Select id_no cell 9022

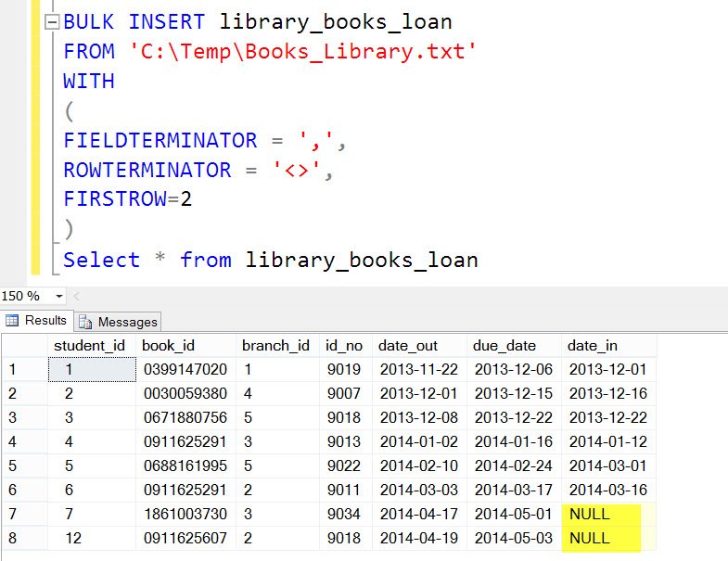[x=345, y=465]
